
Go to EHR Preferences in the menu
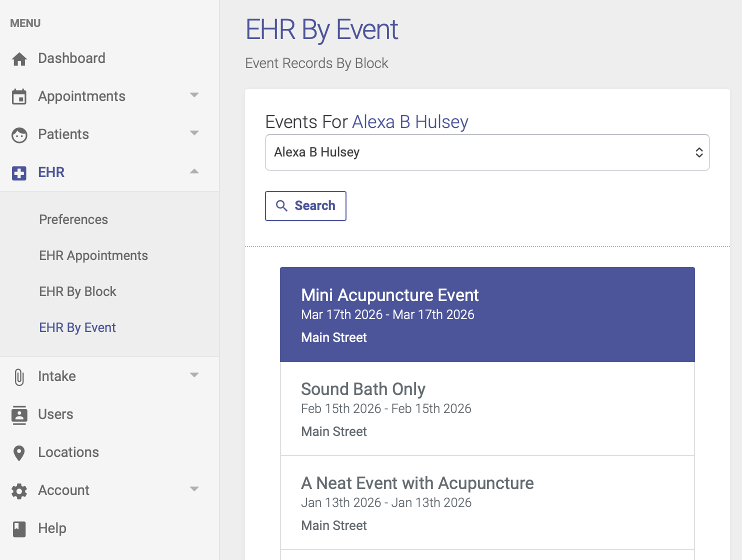pos(73,219)
